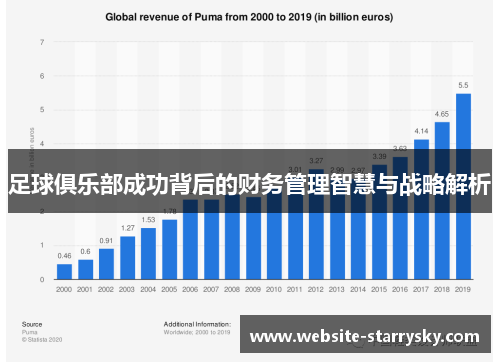500x362 pixels.
Task: Click the 3.27 value label
Action: coord(316,161)
